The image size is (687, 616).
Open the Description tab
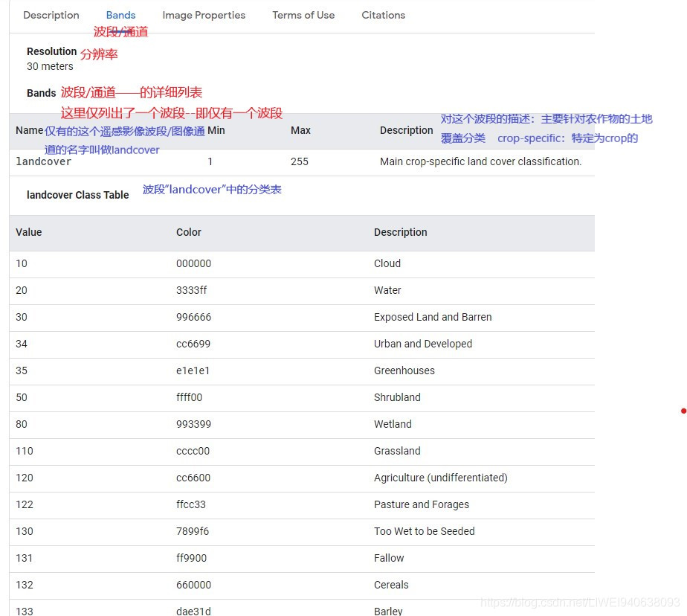(x=51, y=16)
